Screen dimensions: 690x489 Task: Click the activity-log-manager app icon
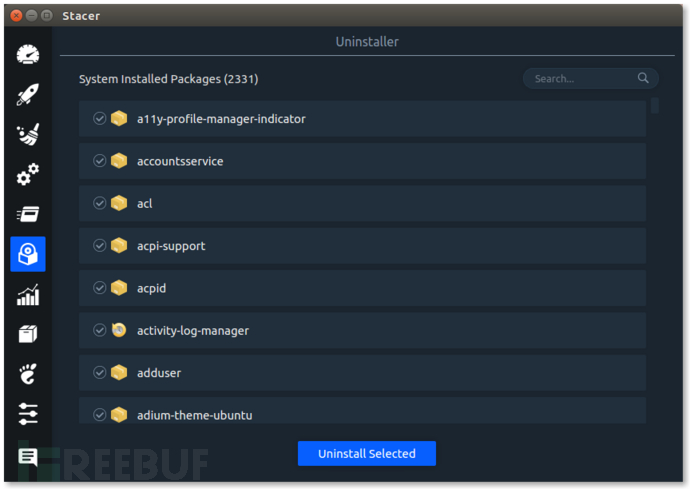[x=119, y=330]
